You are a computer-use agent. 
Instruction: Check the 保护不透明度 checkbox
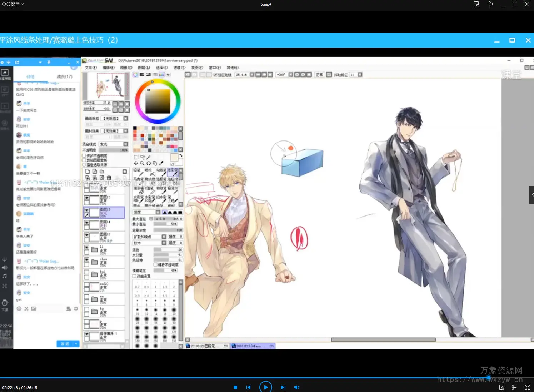(x=84, y=156)
